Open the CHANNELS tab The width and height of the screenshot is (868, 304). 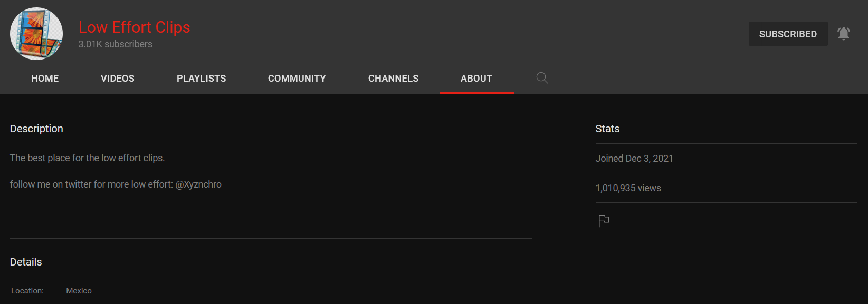393,78
